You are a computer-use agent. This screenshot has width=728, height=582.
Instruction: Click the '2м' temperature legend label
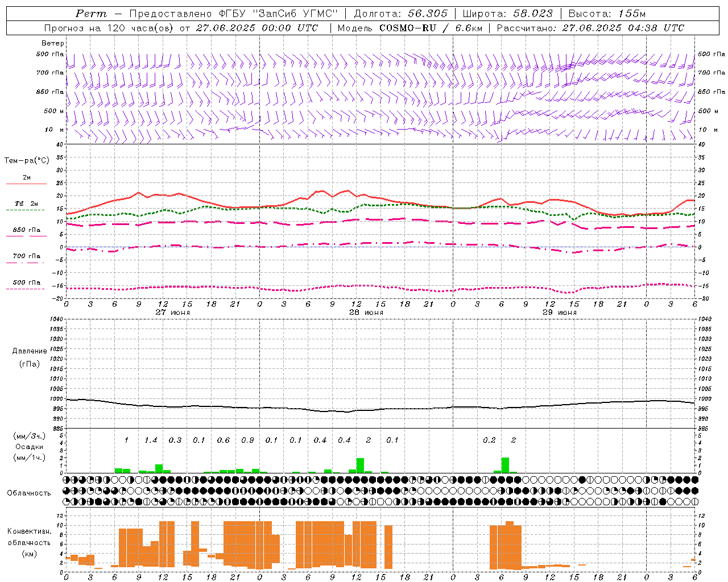27,178
